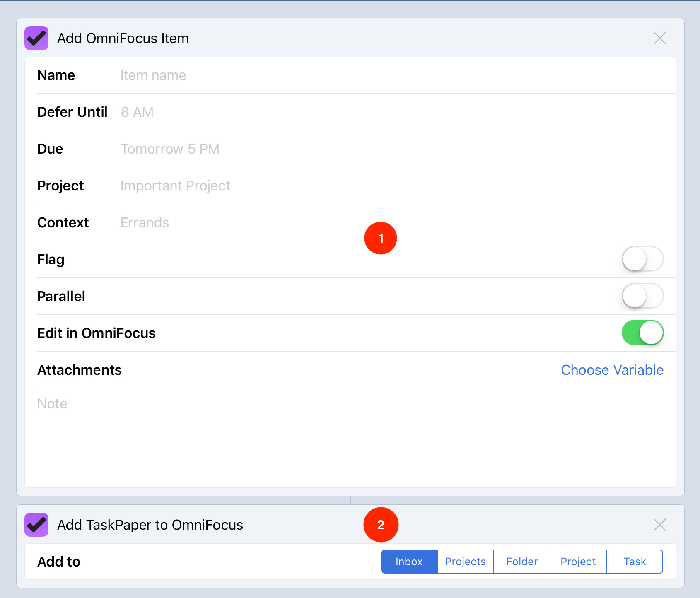The height and width of the screenshot is (598, 700).
Task: Remove the Add OmniFocus Item action
Action: [x=659, y=38]
